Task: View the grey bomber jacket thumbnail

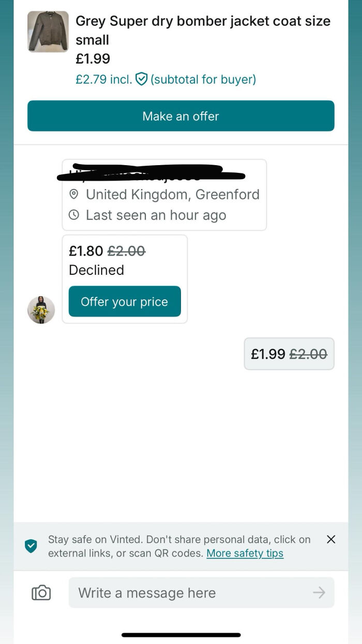Action: 48,32
